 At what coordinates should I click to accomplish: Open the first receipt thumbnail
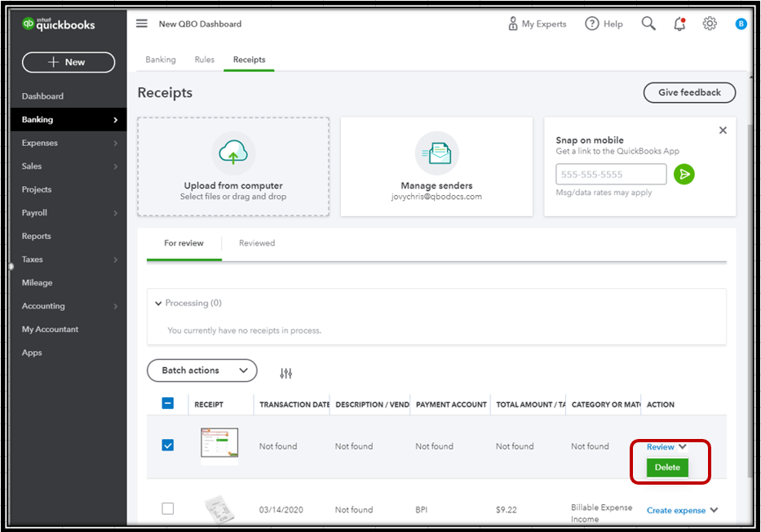(x=219, y=443)
